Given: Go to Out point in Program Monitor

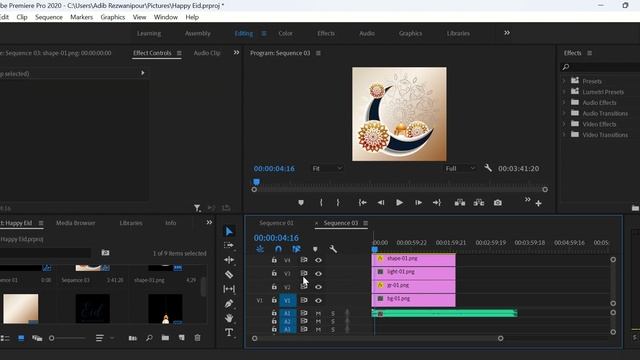Looking at the screenshot, I should coord(437,202).
